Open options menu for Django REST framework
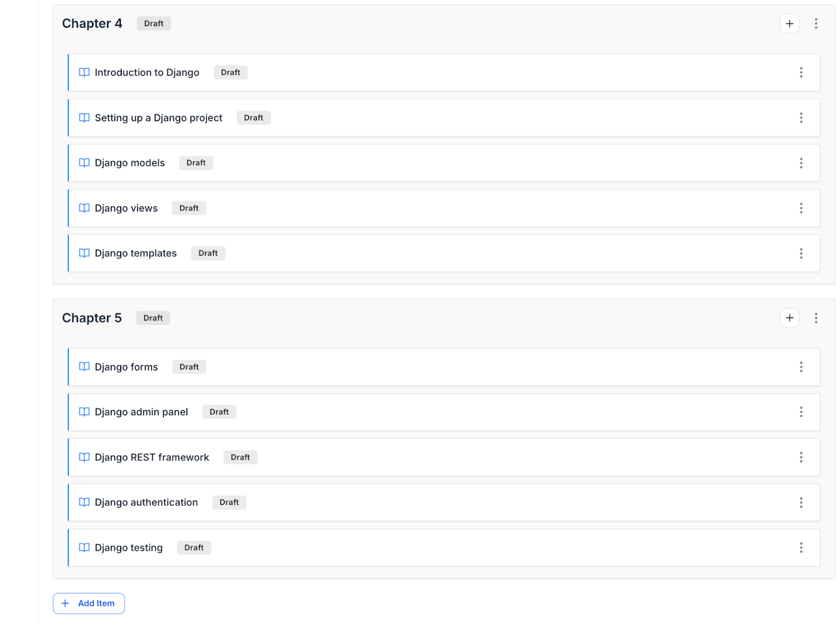The width and height of the screenshot is (840, 625). (x=801, y=458)
